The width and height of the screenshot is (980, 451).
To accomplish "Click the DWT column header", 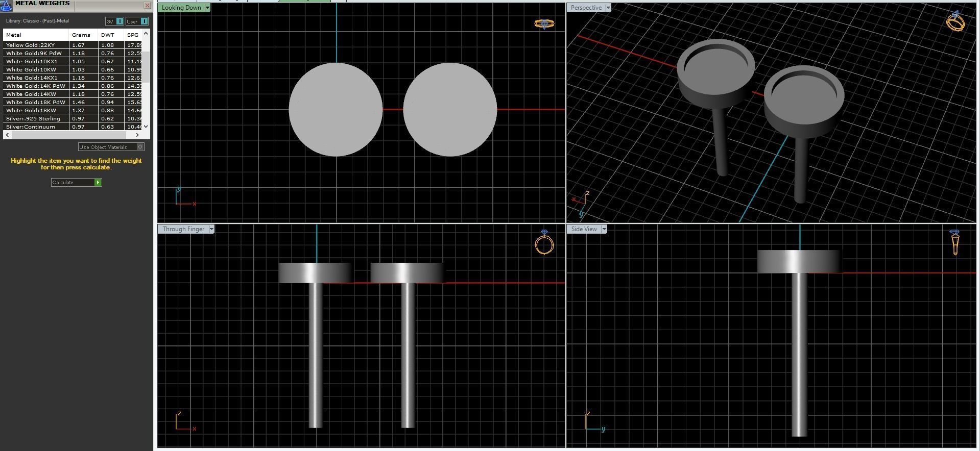I will (111, 35).
